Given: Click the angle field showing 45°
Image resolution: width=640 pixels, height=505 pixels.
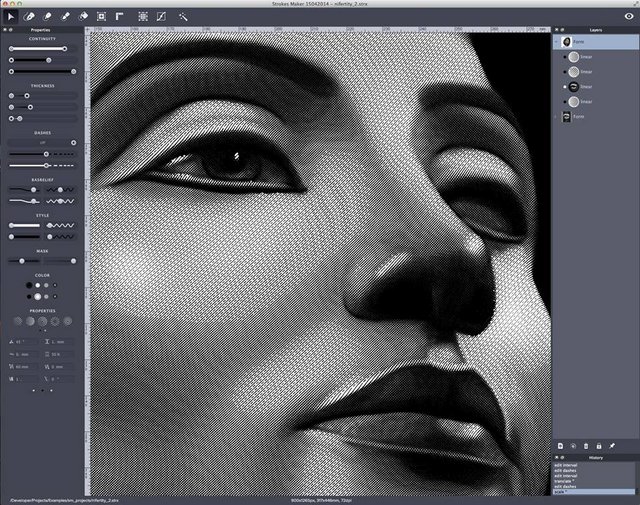Looking at the screenshot, I should tap(23, 342).
